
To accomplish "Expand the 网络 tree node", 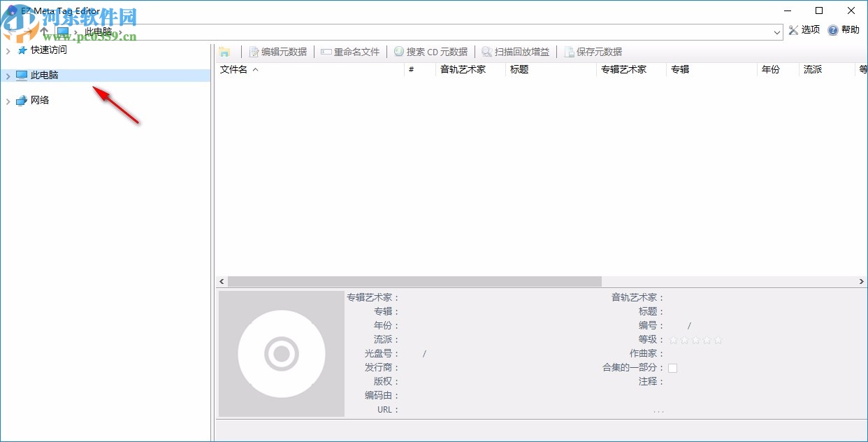I will [x=8, y=100].
